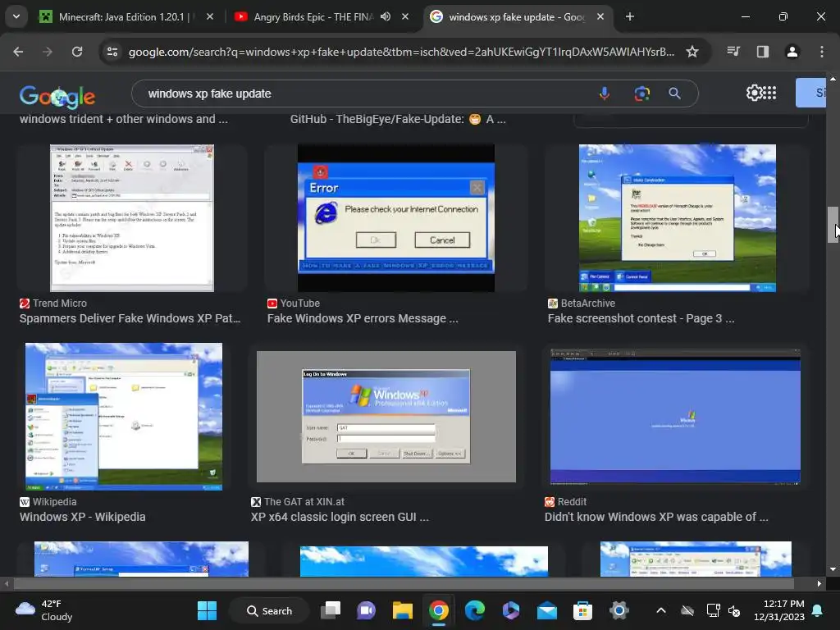The image size is (840, 630).
Task: Expand hidden system tray icons
Action: [661, 610]
